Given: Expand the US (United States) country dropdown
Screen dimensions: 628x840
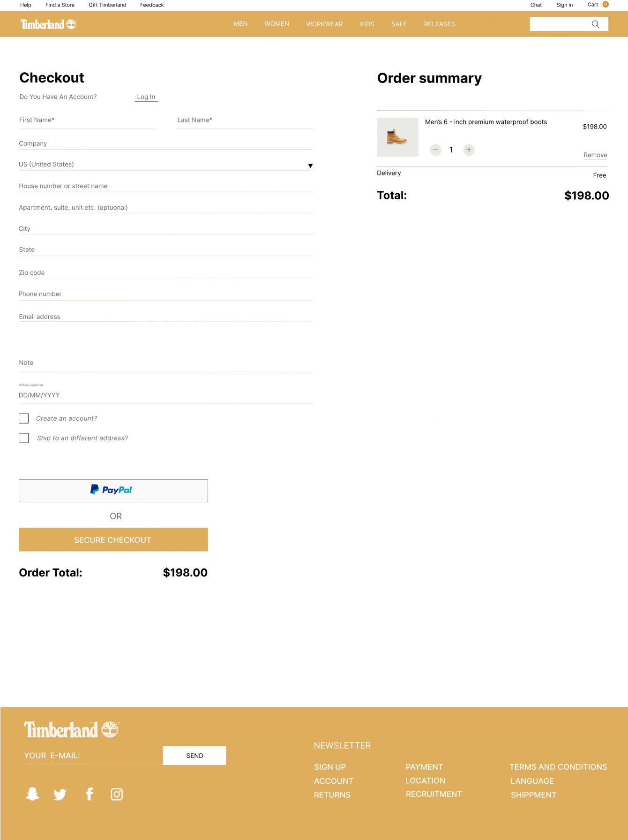Looking at the screenshot, I should [310, 166].
